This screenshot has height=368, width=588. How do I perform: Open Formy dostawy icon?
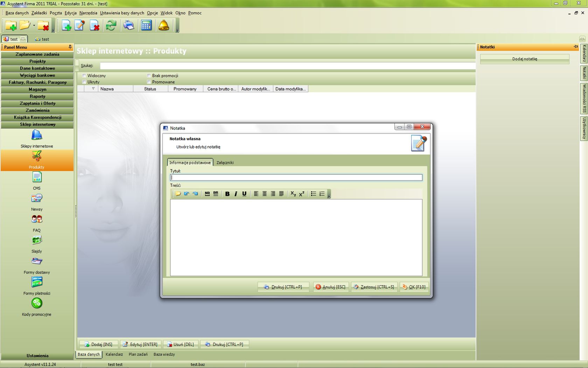37,265
